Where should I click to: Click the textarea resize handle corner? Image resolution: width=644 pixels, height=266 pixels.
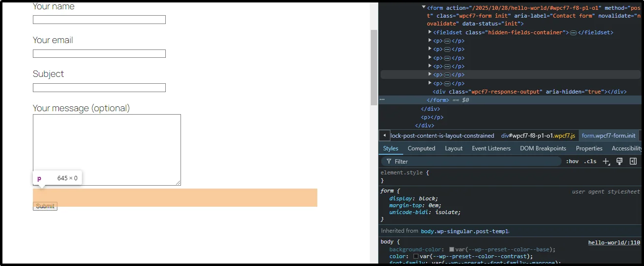[x=178, y=183]
